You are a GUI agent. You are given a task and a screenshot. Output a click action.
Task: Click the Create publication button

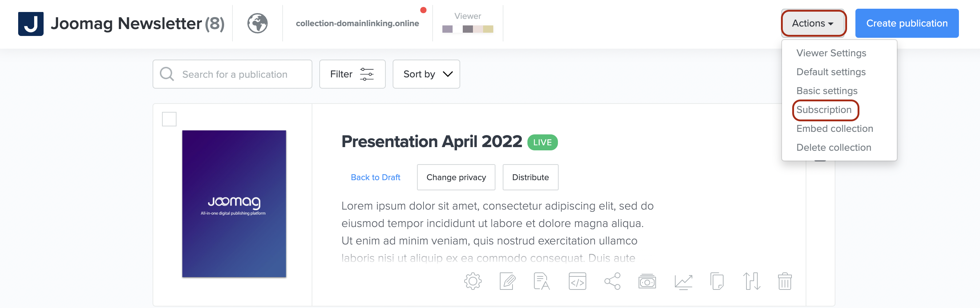(907, 24)
